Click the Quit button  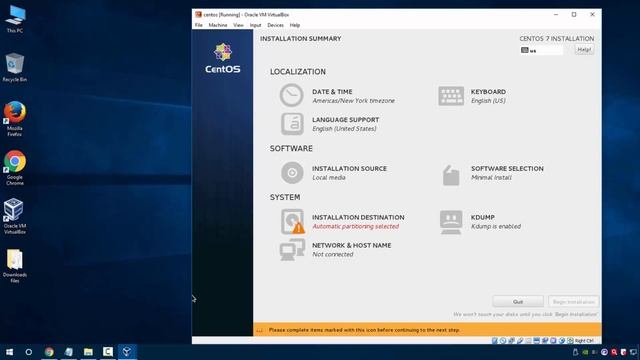(x=518, y=302)
